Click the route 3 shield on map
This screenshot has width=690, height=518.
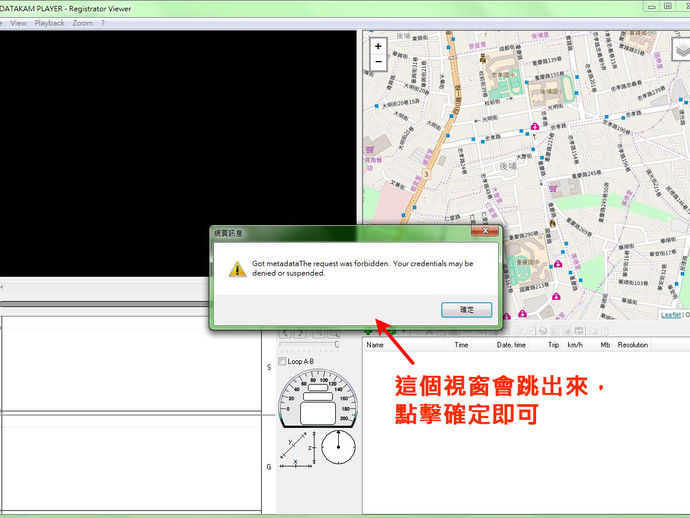point(426,174)
